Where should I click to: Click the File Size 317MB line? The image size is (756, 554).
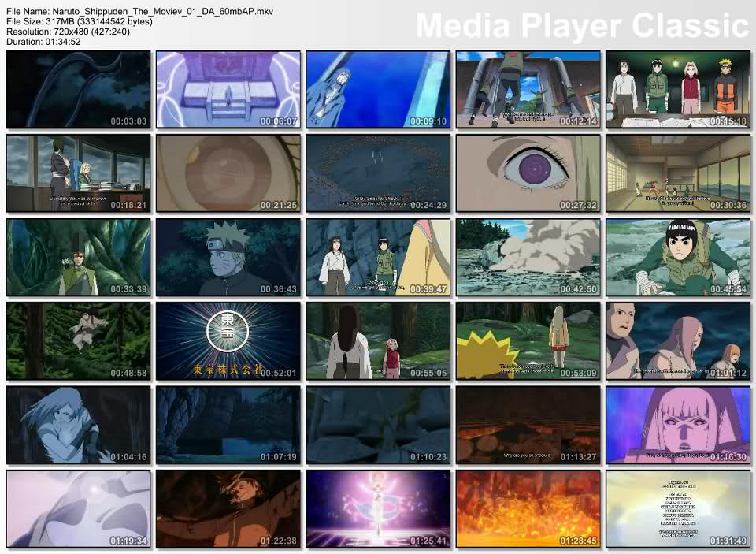click(80, 22)
